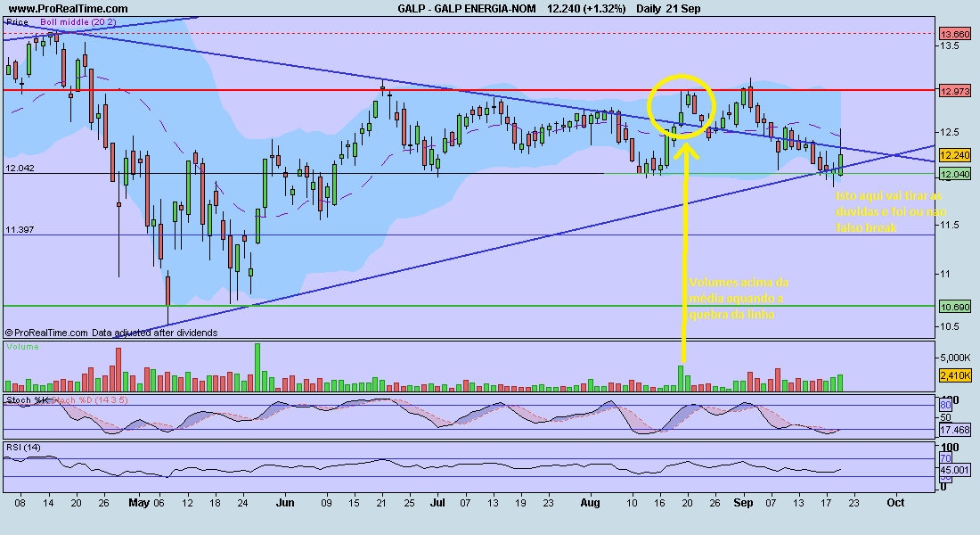Viewport: 980px width, 535px height.
Task: Click the "16" date tick label
Action: pyautogui.click(x=659, y=503)
